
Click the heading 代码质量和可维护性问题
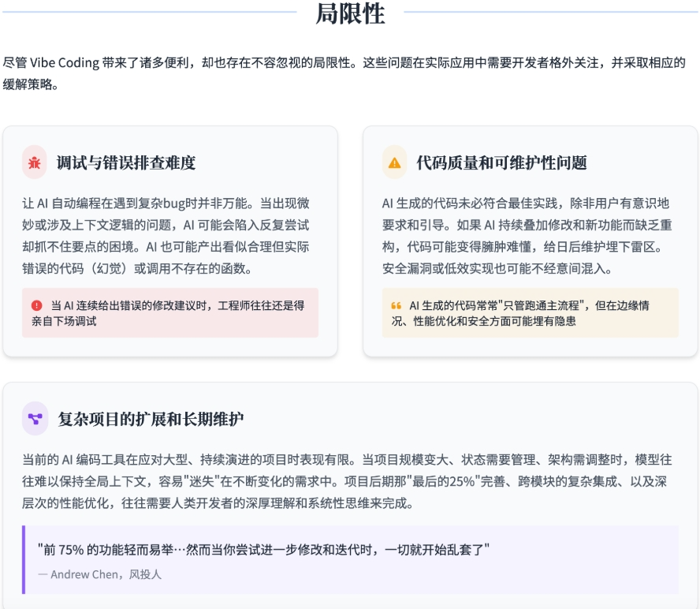(x=501, y=163)
